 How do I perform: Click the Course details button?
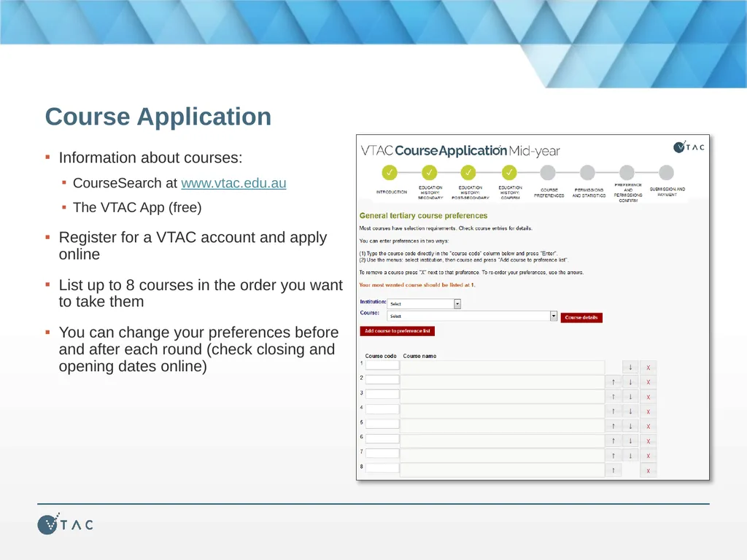pos(581,318)
